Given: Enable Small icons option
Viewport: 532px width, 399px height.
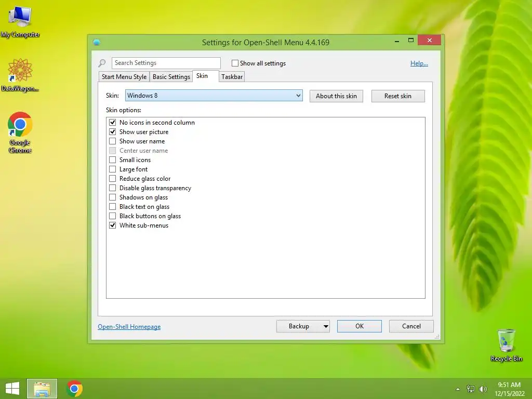Looking at the screenshot, I should (112, 160).
